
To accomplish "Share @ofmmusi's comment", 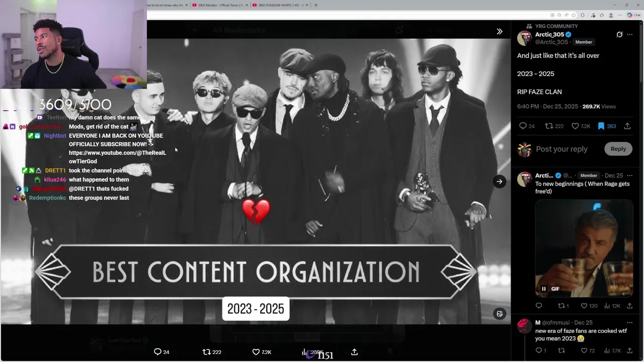I will (x=629, y=350).
